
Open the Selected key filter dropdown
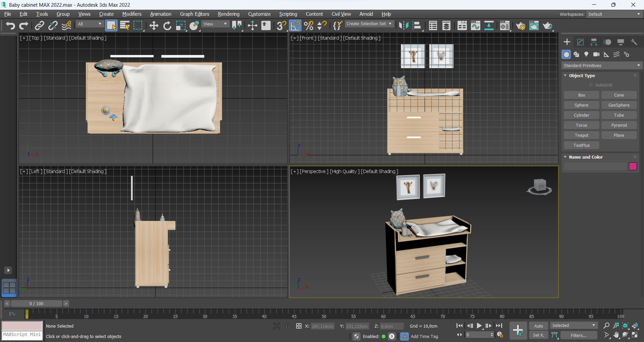click(574, 325)
